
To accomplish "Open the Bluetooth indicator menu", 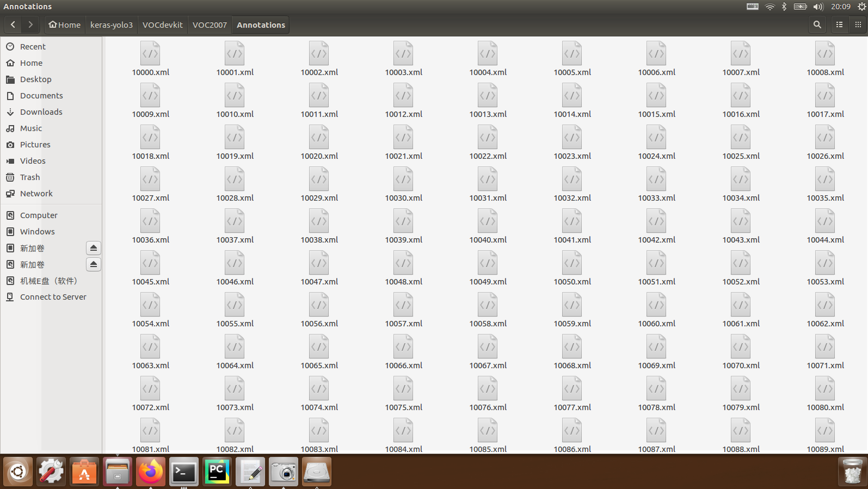I will pyautogui.click(x=784, y=7).
